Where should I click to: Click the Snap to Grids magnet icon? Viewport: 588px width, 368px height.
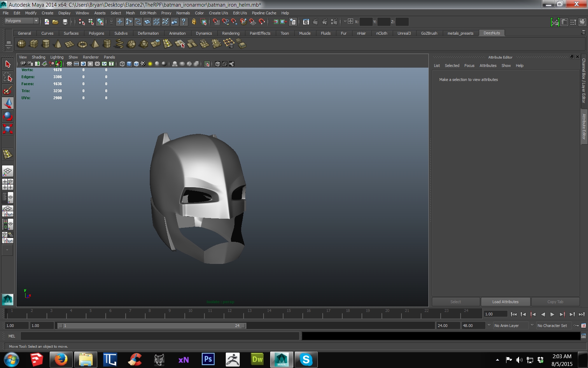tap(216, 22)
